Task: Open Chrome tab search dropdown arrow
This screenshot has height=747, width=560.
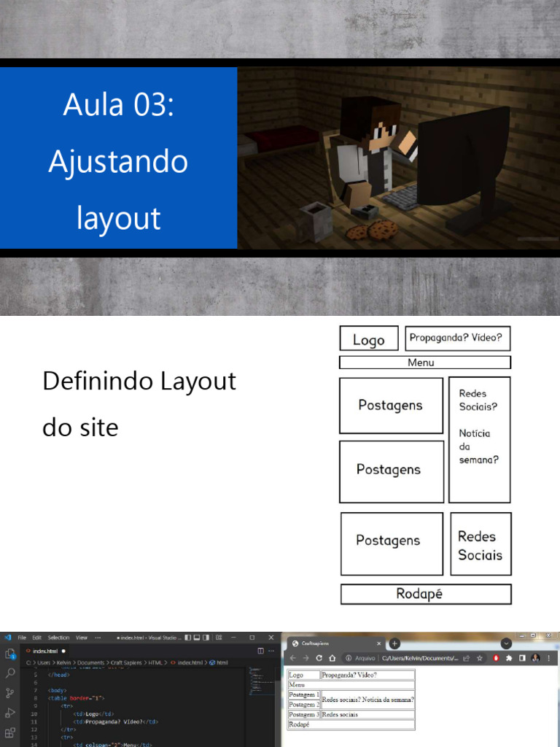Action: tap(506, 643)
